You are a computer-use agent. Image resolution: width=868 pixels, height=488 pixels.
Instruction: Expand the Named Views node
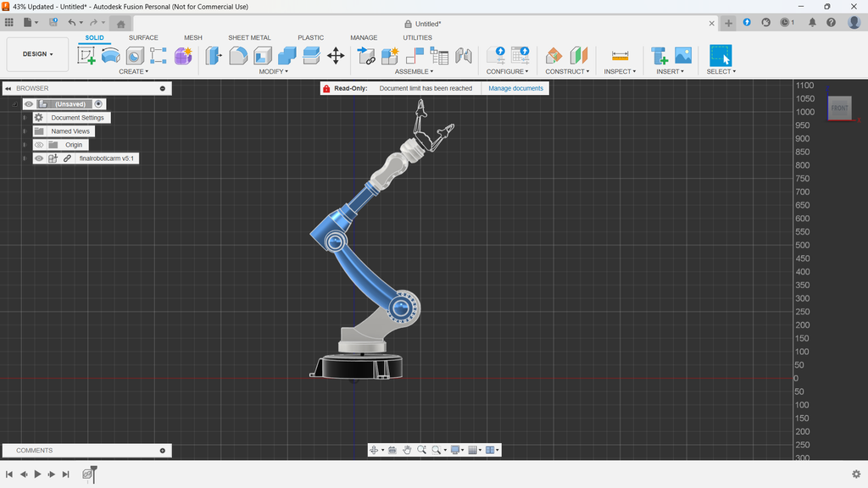click(25, 131)
